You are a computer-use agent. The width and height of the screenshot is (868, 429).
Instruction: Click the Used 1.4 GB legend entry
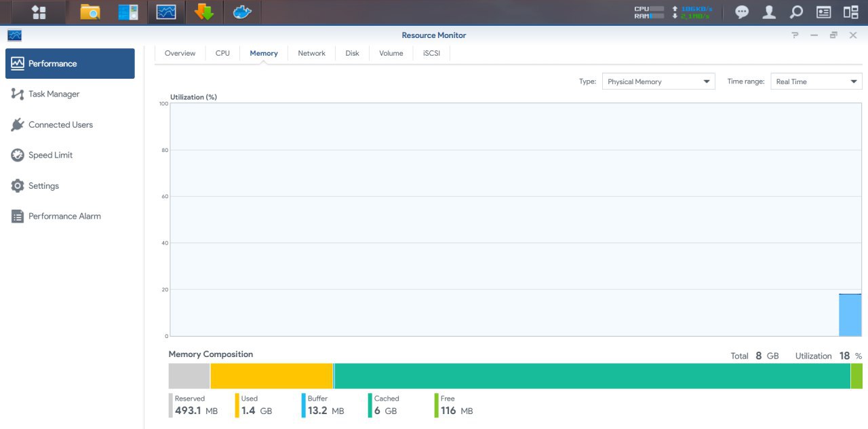pyautogui.click(x=255, y=405)
